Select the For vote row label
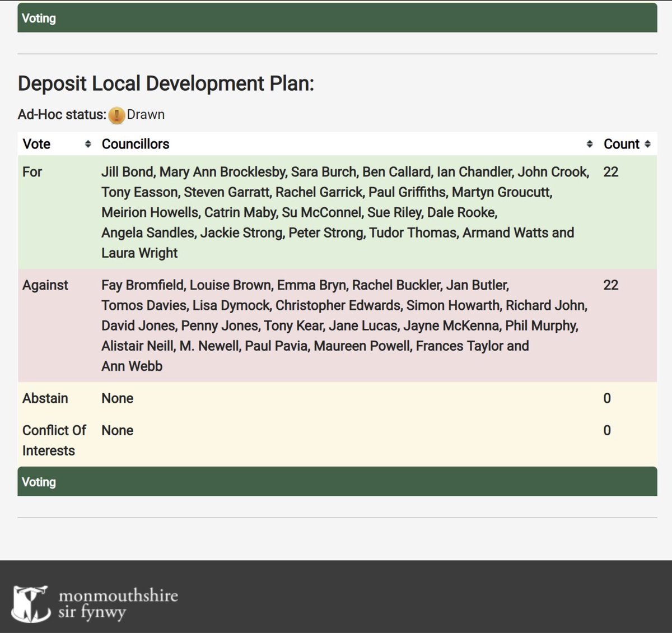The image size is (672, 633). pos(32,172)
